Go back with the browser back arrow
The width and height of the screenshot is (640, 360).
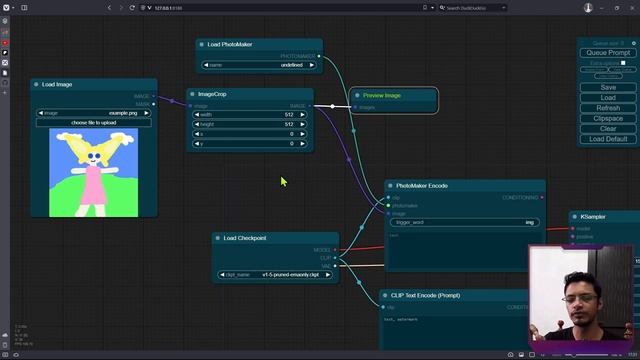click(109, 8)
